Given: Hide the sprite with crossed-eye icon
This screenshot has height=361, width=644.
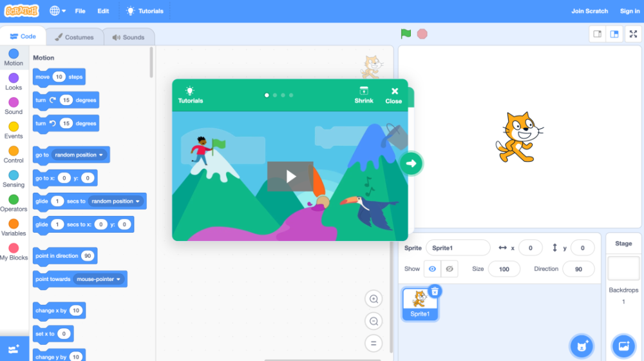Looking at the screenshot, I should (x=450, y=269).
